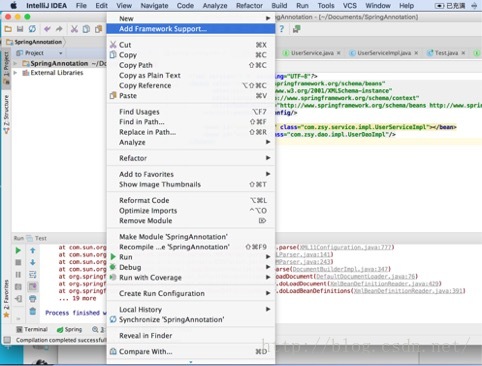Screen dimensions: 482x366
Task: Choose Show Image Thumbnails
Action: (x=191, y=184)
